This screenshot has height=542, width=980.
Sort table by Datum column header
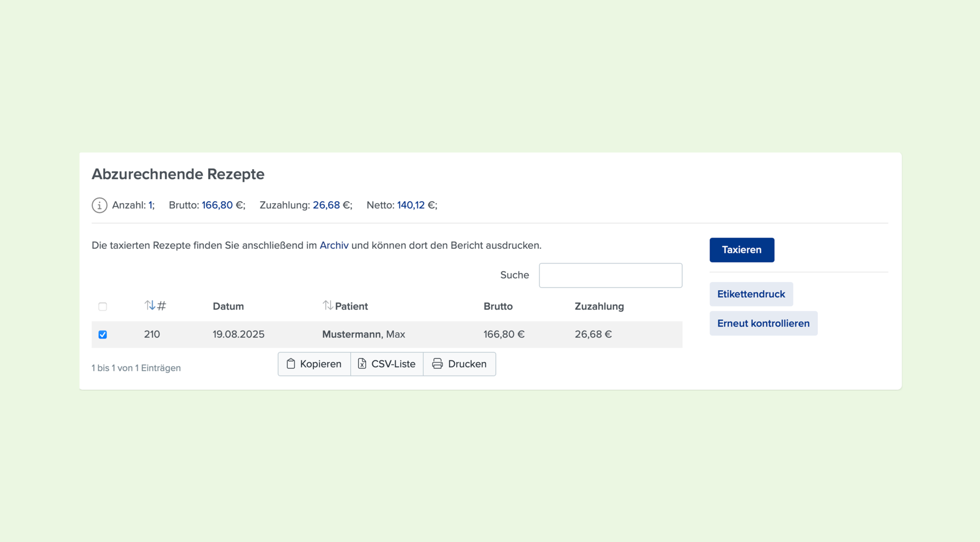tap(228, 306)
